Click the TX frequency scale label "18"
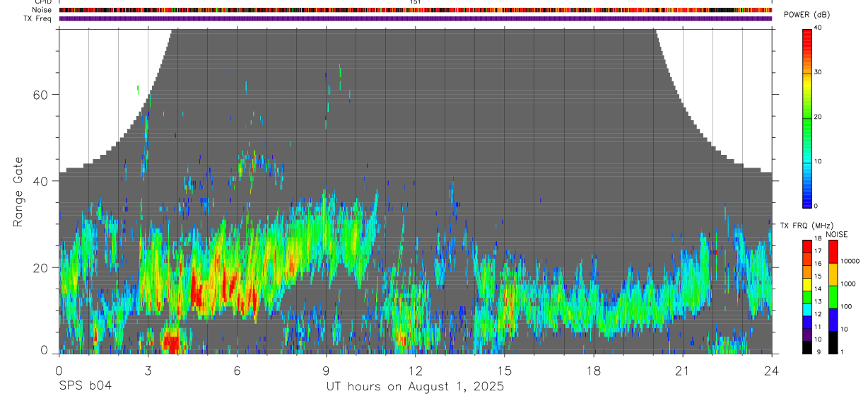This screenshot has height=401, width=868. 819,240
